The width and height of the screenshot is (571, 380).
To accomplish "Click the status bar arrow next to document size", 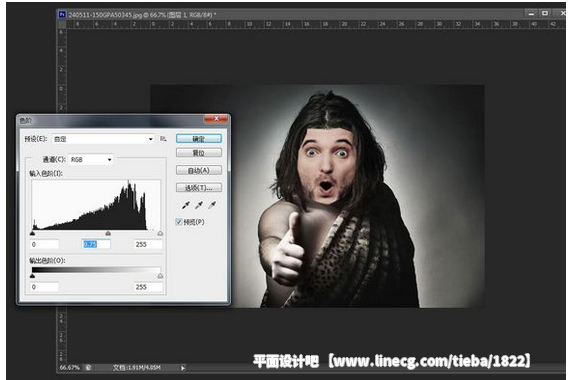I will 183,368.
